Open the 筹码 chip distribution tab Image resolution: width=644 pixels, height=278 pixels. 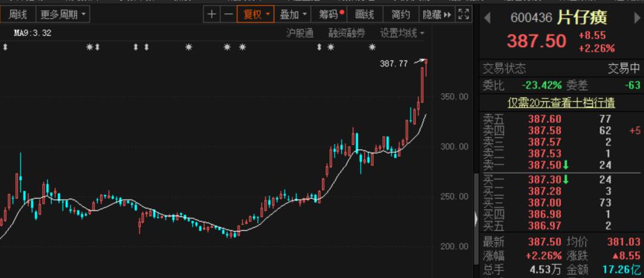coord(330,14)
